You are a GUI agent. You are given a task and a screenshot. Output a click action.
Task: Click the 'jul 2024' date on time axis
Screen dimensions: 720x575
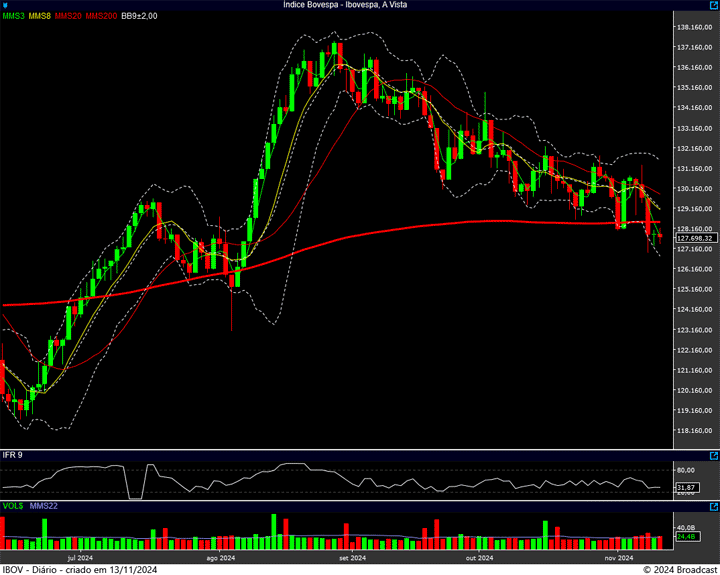pyautogui.click(x=80, y=558)
